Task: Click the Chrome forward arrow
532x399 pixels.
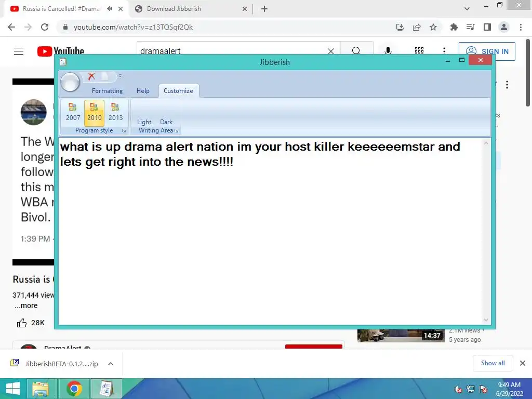Action: tap(28, 27)
